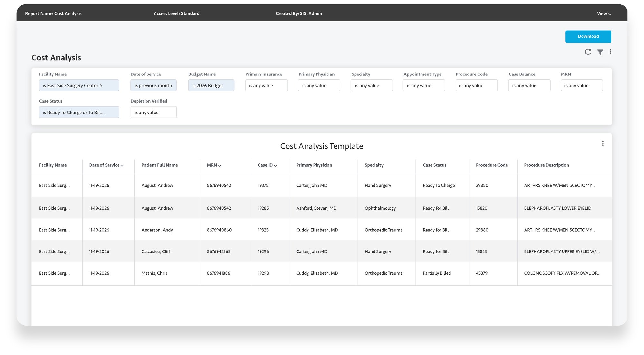
Task: Edit the Case Balance filter
Action: click(529, 85)
